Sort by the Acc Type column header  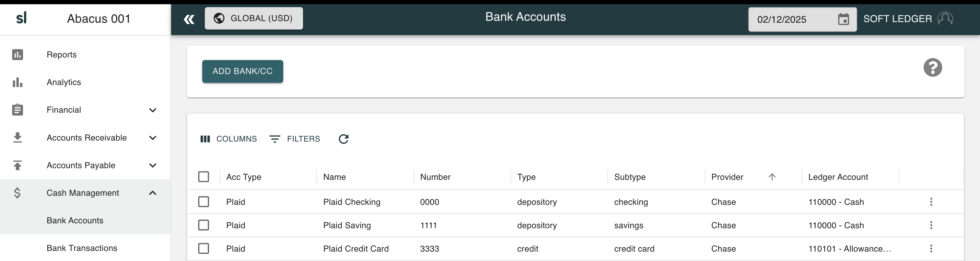click(x=243, y=177)
